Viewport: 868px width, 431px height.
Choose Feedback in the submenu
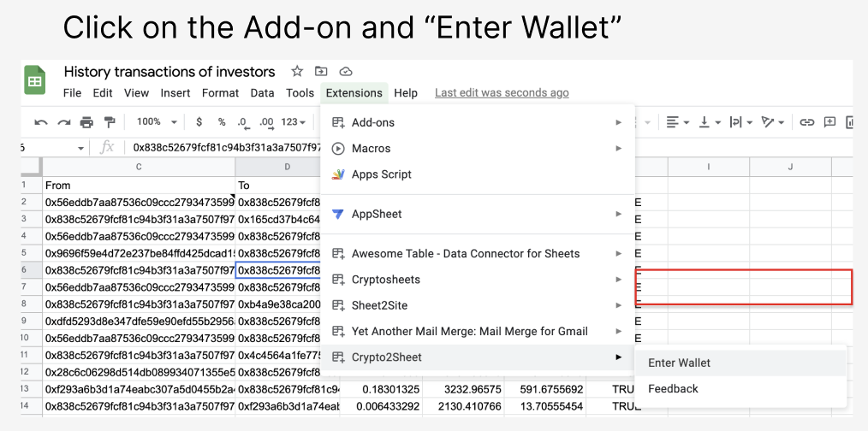[740, 388]
